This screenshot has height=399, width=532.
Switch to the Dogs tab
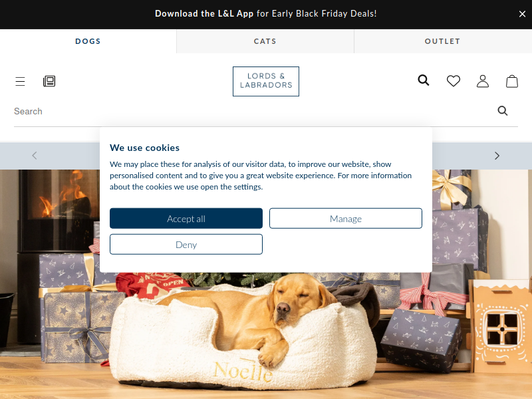(x=88, y=41)
